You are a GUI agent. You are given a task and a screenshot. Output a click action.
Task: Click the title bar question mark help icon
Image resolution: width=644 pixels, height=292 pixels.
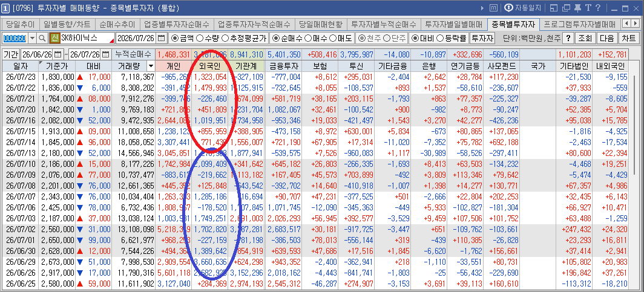598,8
